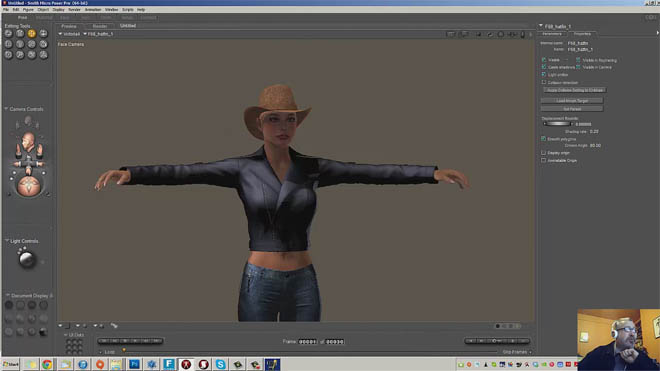Select the highlighted yellow tool in Editing Tools
The image size is (660, 371).
[32, 33]
